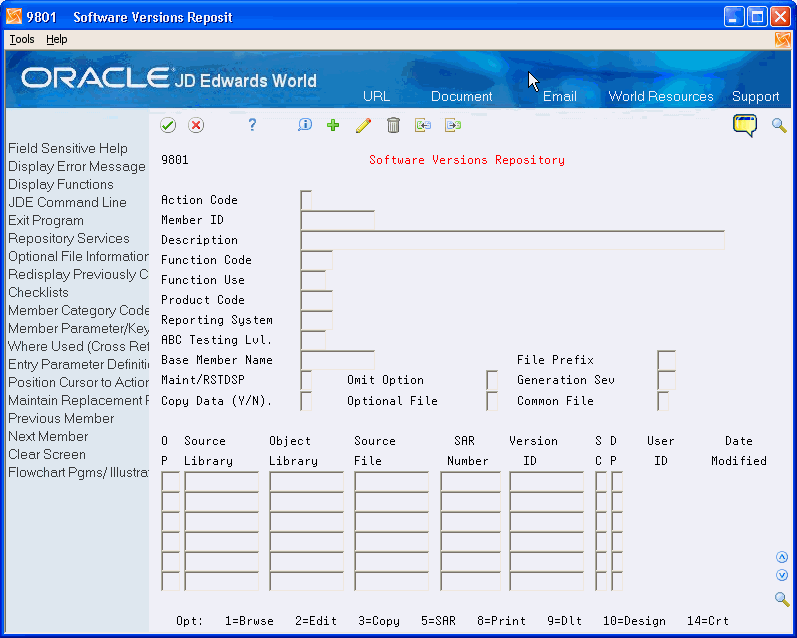Click first row OP option cell
Screen dimensions: 797x638
(170, 481)
